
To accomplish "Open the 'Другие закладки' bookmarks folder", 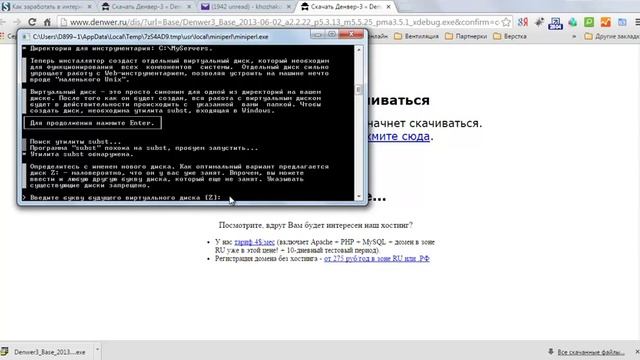I will 612,36.
